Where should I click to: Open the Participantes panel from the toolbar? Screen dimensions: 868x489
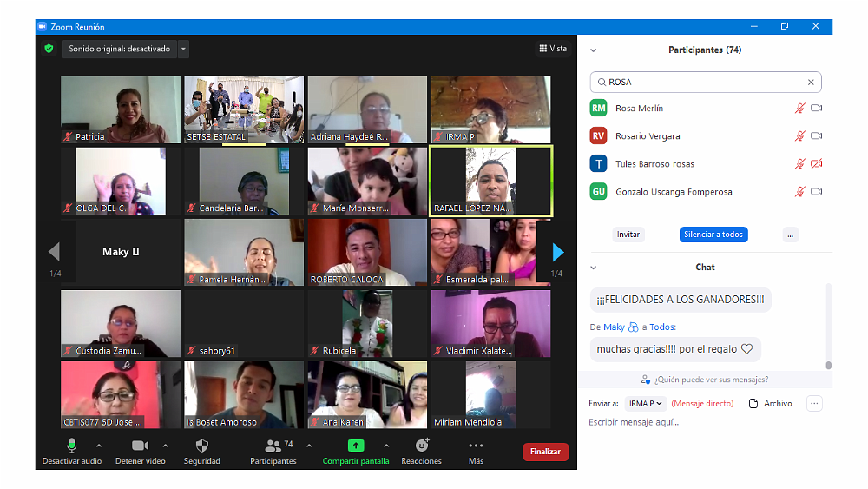pyautogui.click(x=273, y=446)
